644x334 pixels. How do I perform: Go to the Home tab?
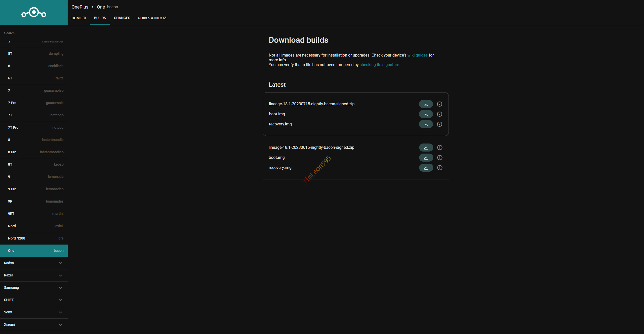(78, 18)
